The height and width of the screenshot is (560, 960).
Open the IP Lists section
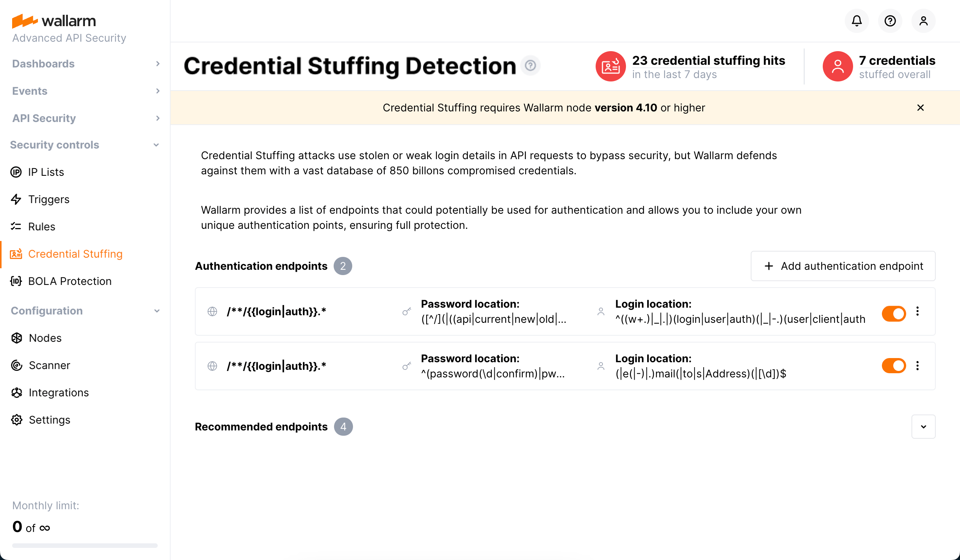point(46,172)
